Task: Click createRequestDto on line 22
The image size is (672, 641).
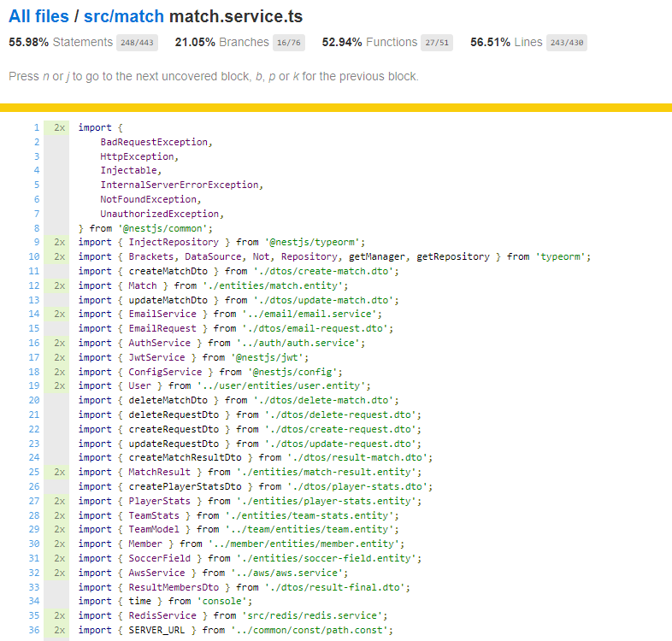Action: [174, 430]
